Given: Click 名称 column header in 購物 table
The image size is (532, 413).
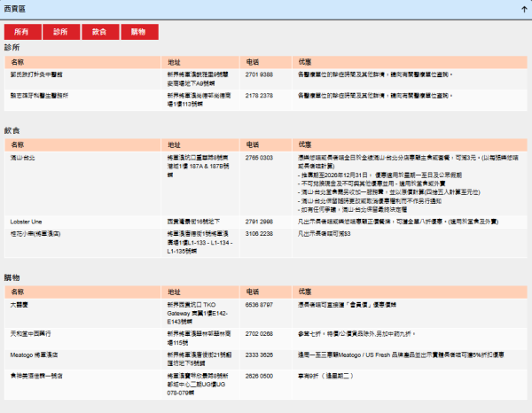Looking at the screenshot, I should (x=18, y=292).
